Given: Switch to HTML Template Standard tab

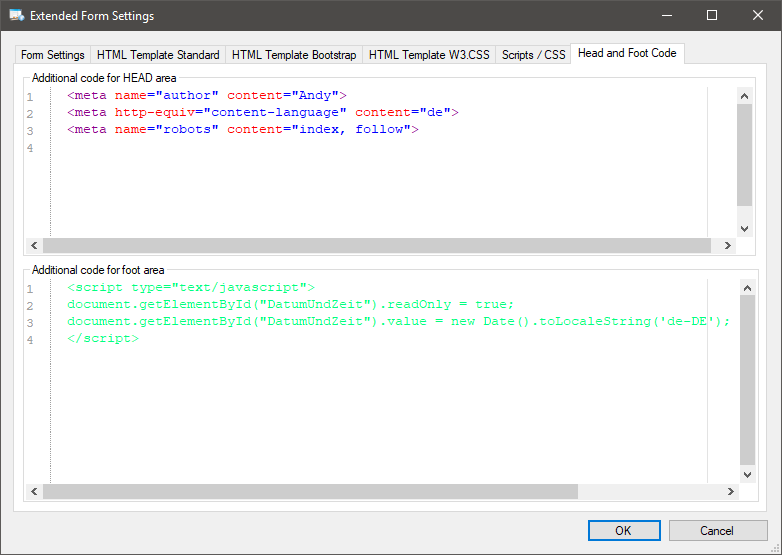Looking at the screenshot, I should coord(158,55).
